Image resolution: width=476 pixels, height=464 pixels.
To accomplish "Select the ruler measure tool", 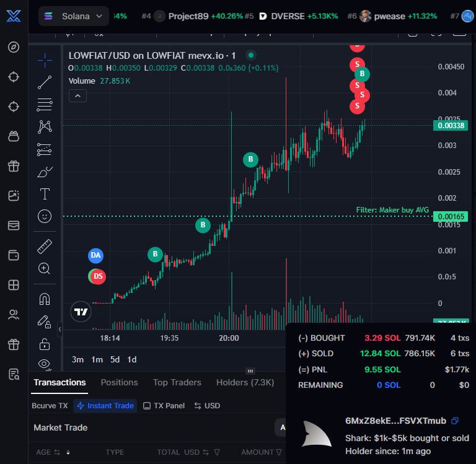I will click(x=45, y=247).
